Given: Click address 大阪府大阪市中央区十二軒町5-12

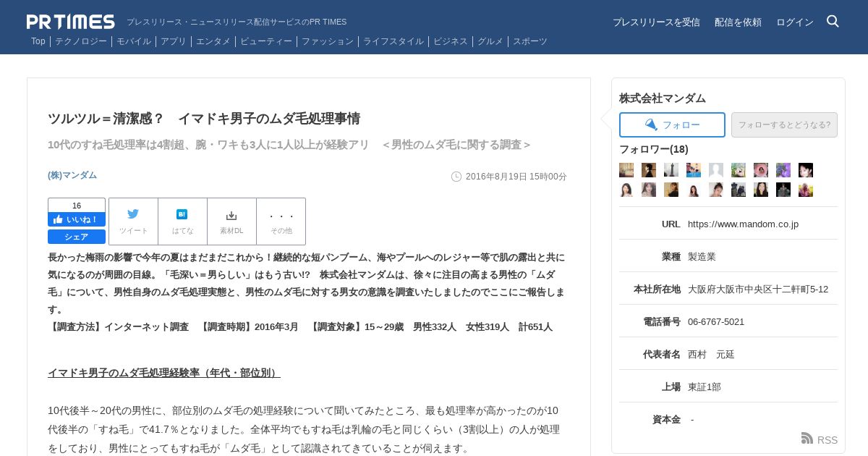Looking at the screenshot, I should coord(758,289).
